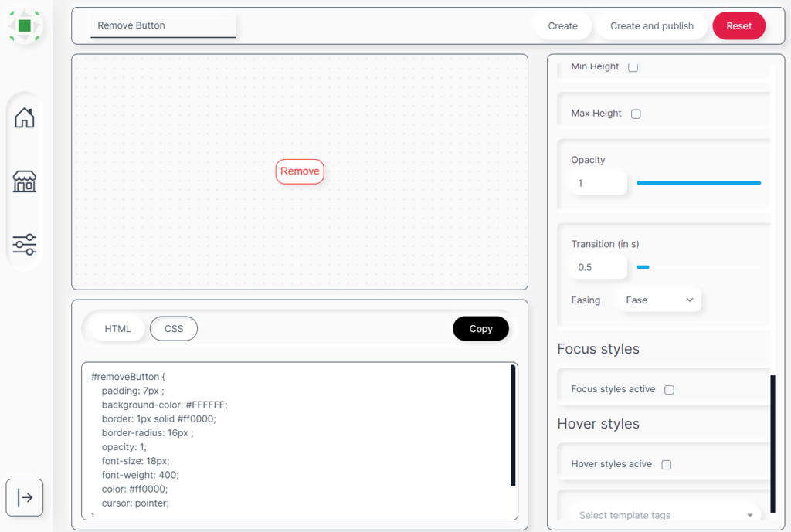Click the Transition duration slider
The width and height of the screenshot is (791, 532).
[698, 267]
